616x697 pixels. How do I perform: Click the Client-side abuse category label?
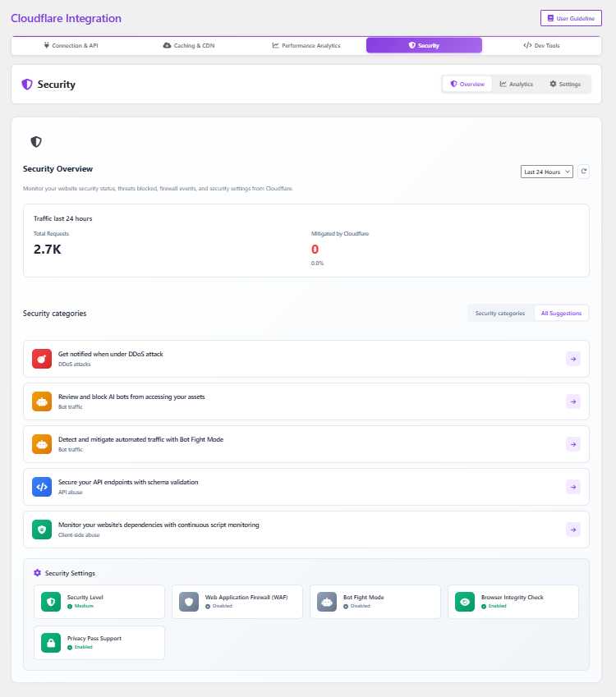(79, 534)
